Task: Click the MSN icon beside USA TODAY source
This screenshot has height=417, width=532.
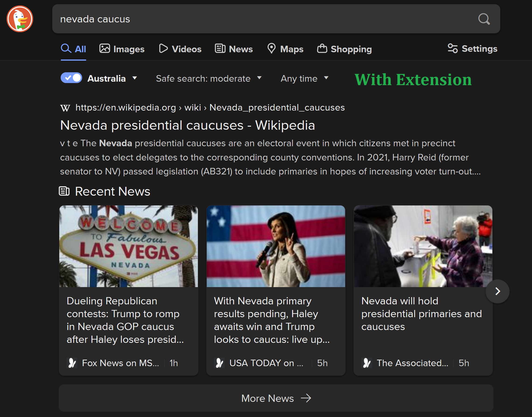Action: (x=219, y=363)
